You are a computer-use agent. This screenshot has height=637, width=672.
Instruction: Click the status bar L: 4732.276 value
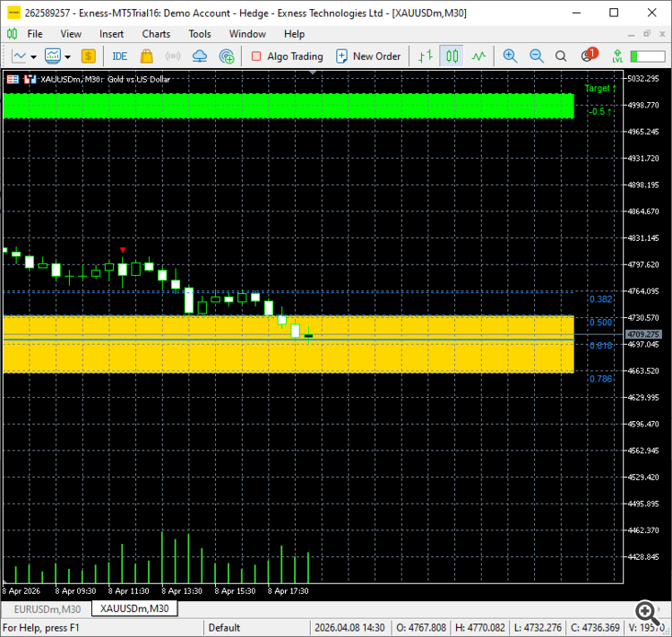[538, 628]
